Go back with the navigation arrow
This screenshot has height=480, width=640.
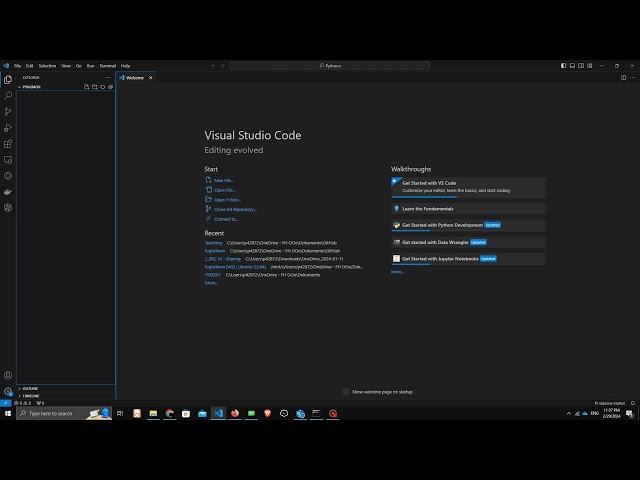point(213,66)
